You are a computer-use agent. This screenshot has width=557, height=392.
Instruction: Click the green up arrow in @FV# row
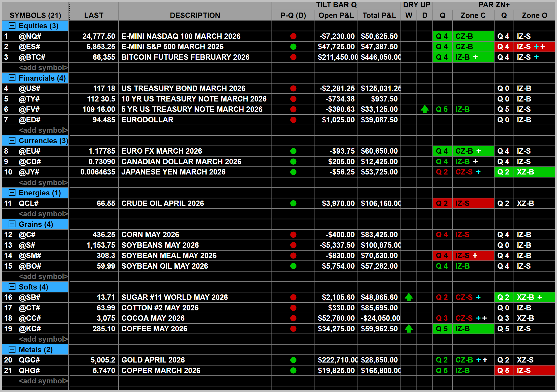click(425, 109)
